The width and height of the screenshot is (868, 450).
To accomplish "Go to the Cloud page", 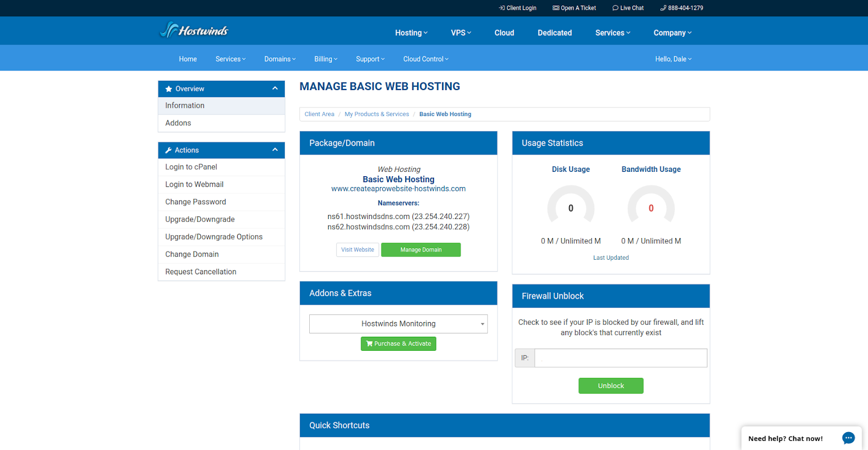I will (x=505, y=33).
